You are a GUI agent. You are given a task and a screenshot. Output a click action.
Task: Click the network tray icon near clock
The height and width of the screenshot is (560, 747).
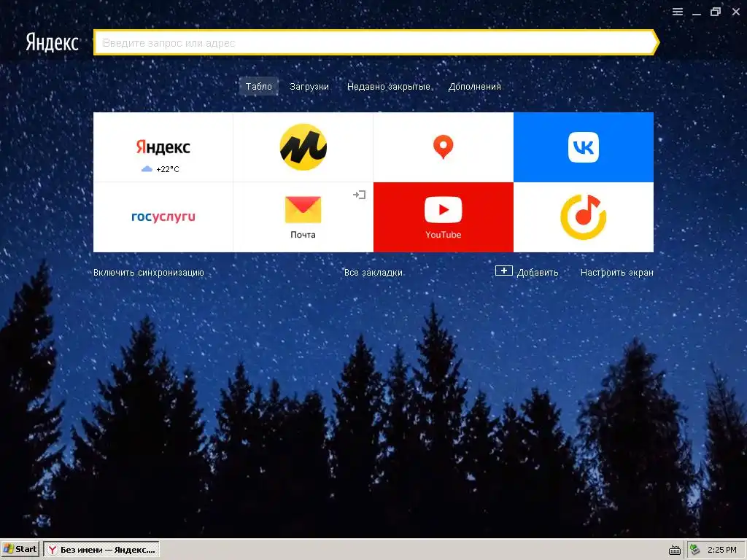tap(695, 550)
